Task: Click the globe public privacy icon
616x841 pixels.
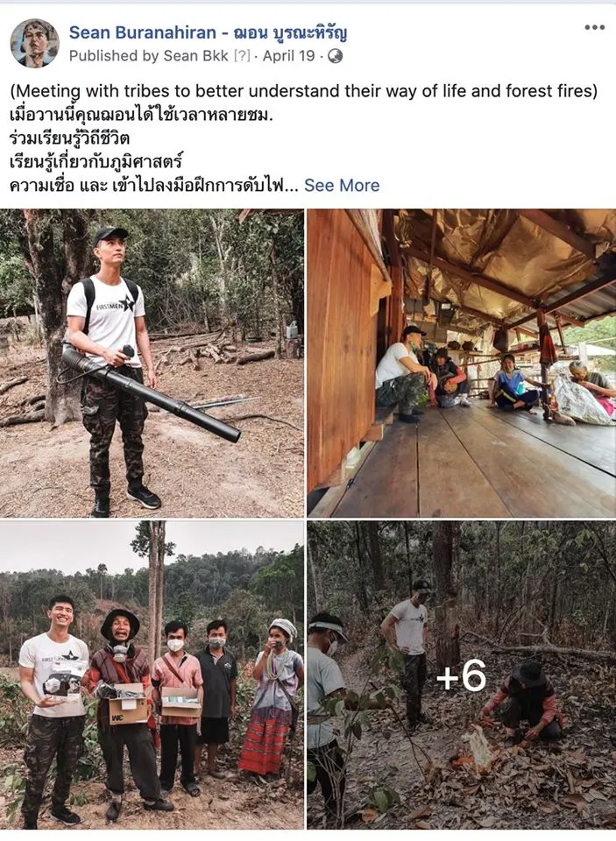Action: 336,56
